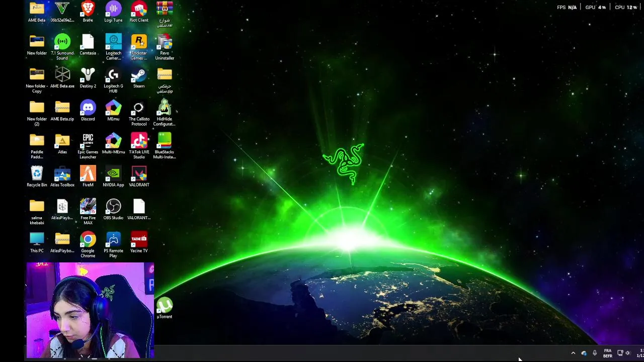Select the FiveM shortcut

point(88,176)
